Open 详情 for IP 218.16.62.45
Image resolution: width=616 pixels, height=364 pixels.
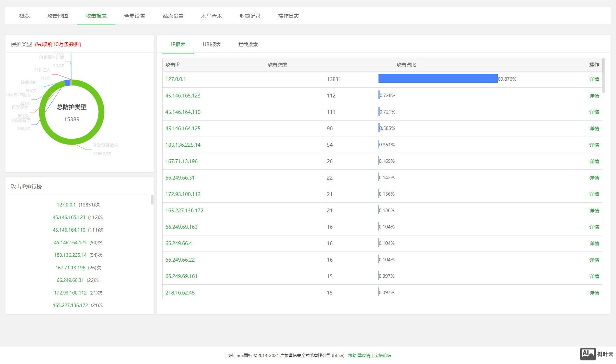(x=594, y=293)
